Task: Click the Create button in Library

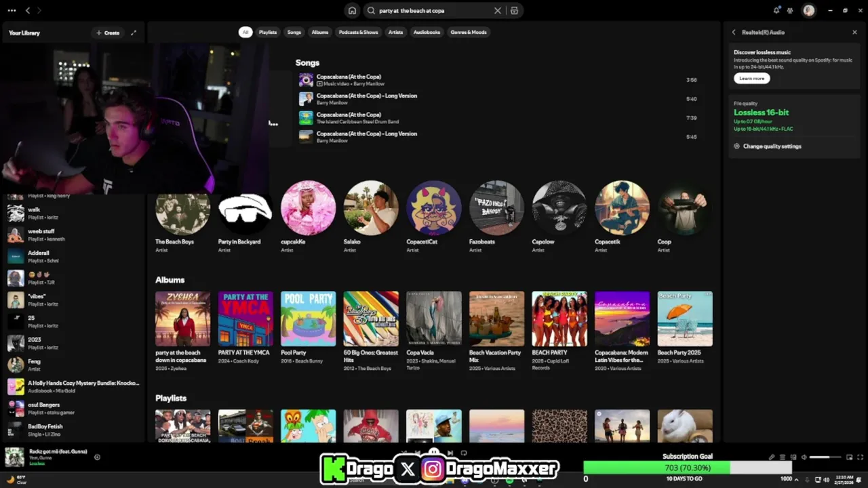Action: pyautogui.click(x=108, y=33)
